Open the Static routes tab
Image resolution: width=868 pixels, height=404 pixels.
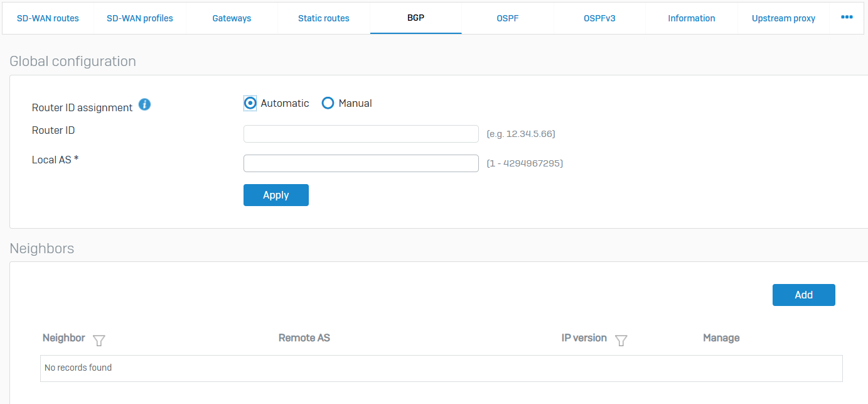pyautogui.click(x=323, y=18)
